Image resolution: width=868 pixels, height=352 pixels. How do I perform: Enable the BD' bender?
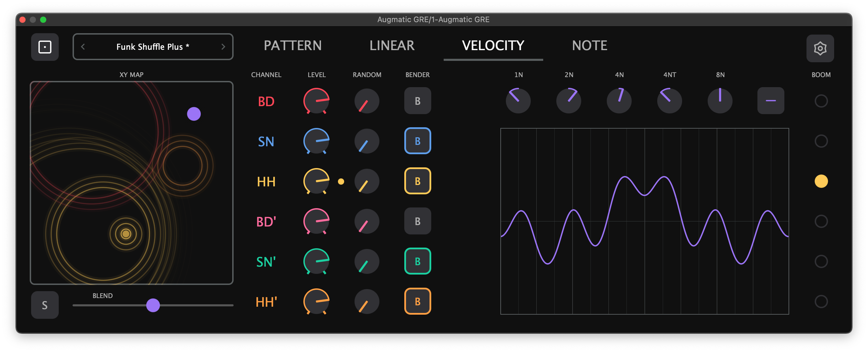click(x=417, y=221)
